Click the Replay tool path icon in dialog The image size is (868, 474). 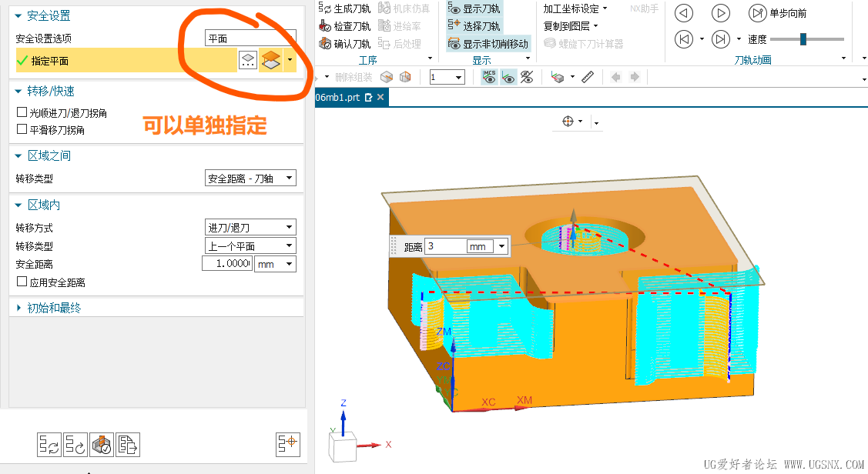75,445
